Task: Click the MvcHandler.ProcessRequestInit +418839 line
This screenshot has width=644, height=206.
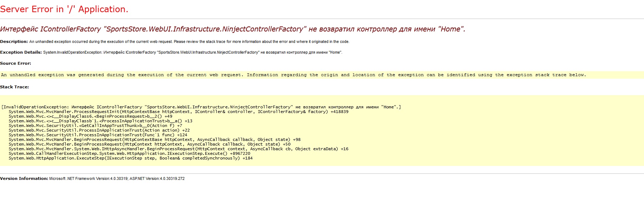Action: (178, 112)
